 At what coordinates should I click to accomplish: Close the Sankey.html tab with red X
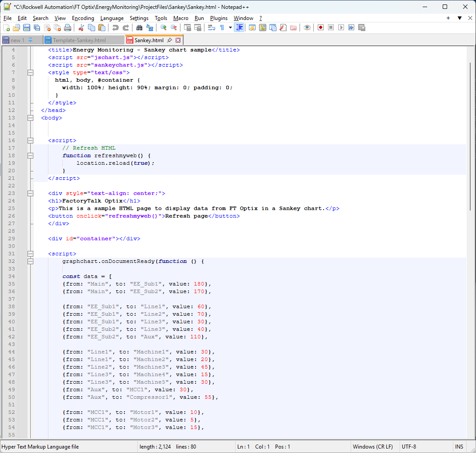click(178, 40)
